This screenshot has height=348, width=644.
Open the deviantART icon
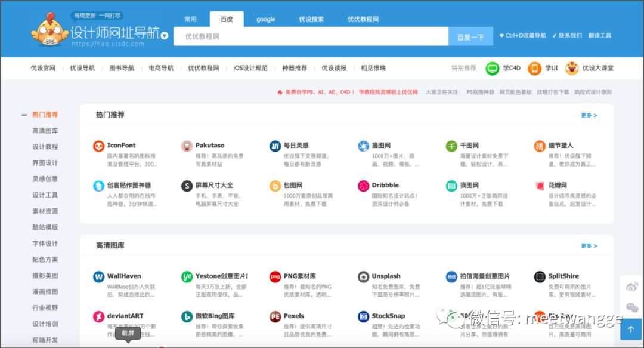pyautogui.click(x=98, y=316)
